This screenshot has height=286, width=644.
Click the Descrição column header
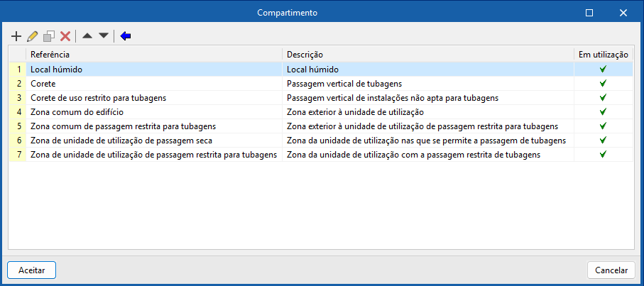click(427, 55)
